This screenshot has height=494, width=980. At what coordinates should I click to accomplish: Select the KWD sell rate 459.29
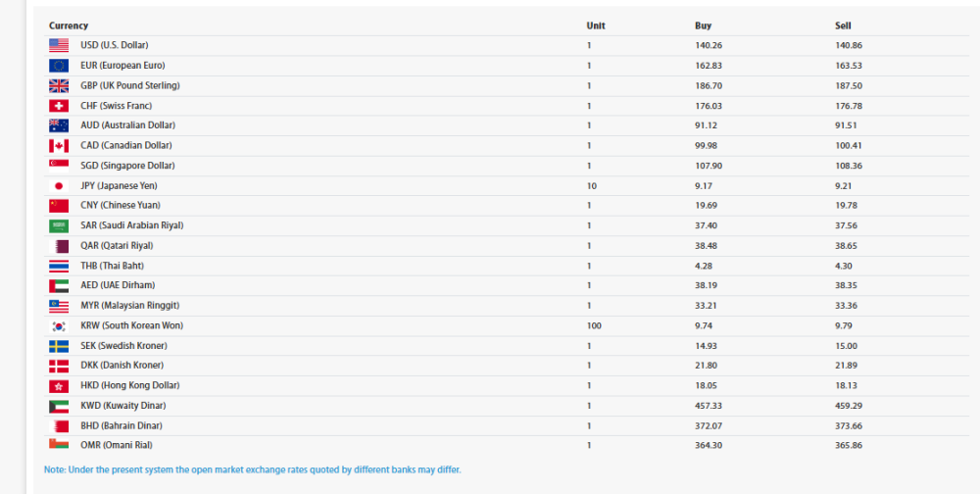(x=849, y=406)
